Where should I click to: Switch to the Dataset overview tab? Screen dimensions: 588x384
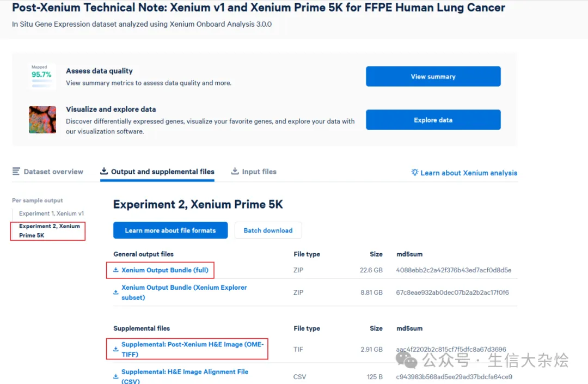pos(53,172)
